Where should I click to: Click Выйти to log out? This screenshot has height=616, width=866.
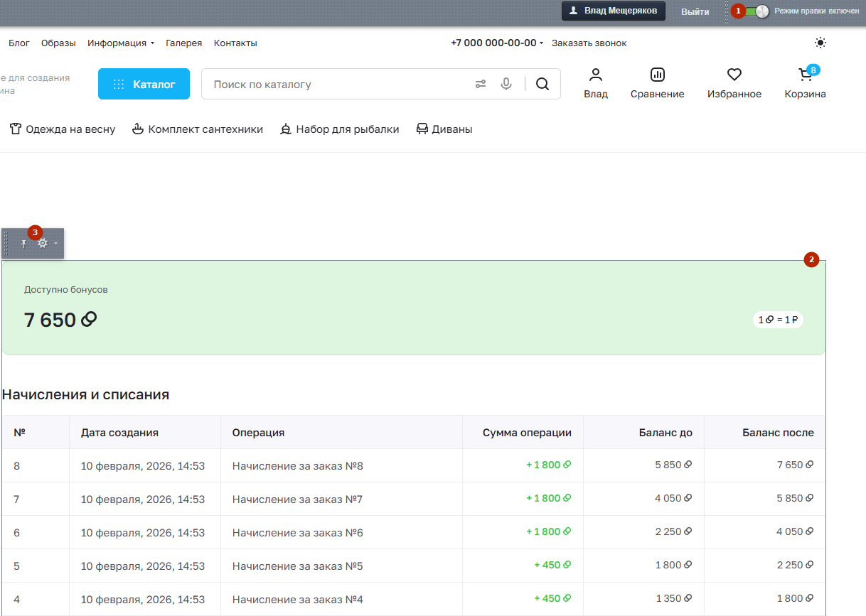coord(695,11)
